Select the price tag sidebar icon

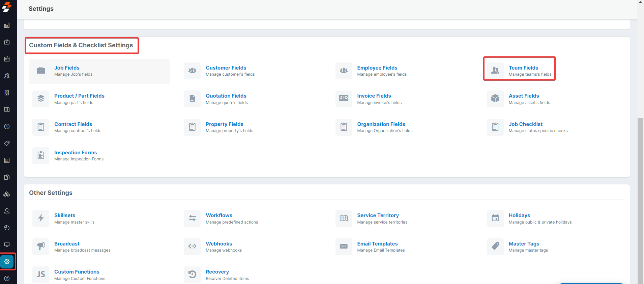tap(7, 144)
